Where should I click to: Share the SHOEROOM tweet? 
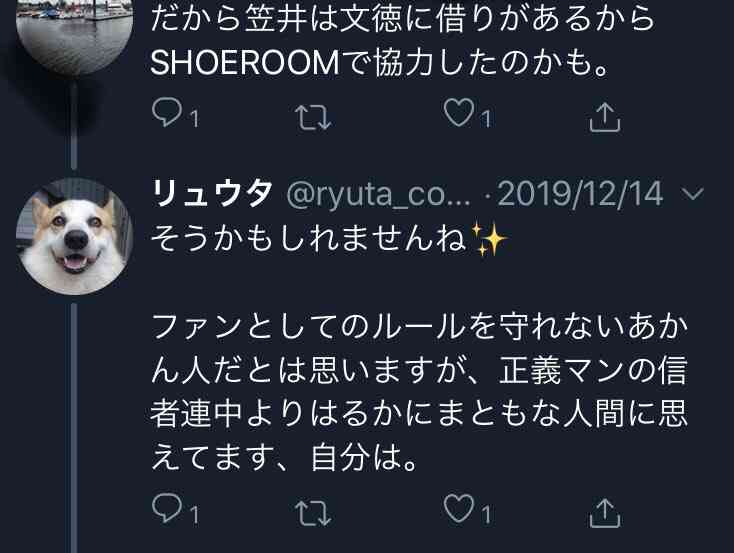click(x=604, y=116)
